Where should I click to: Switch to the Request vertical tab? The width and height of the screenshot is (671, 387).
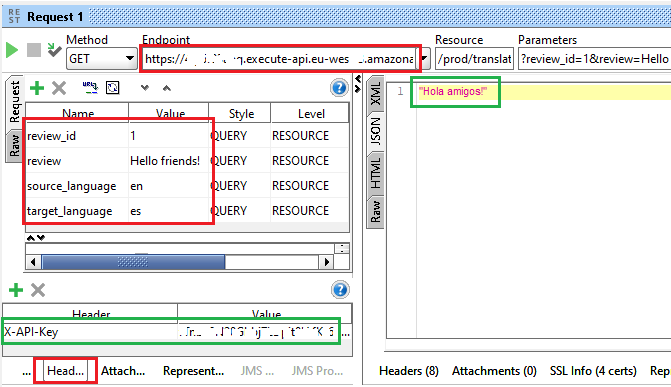click(x=15, y=102)
